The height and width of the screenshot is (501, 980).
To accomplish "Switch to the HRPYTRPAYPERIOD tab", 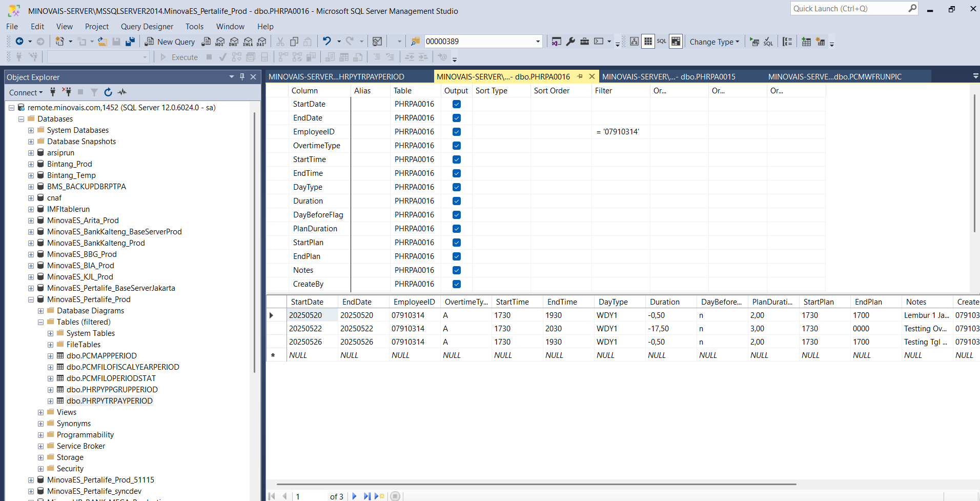I will pyautogui.click(x=336, y=76).
